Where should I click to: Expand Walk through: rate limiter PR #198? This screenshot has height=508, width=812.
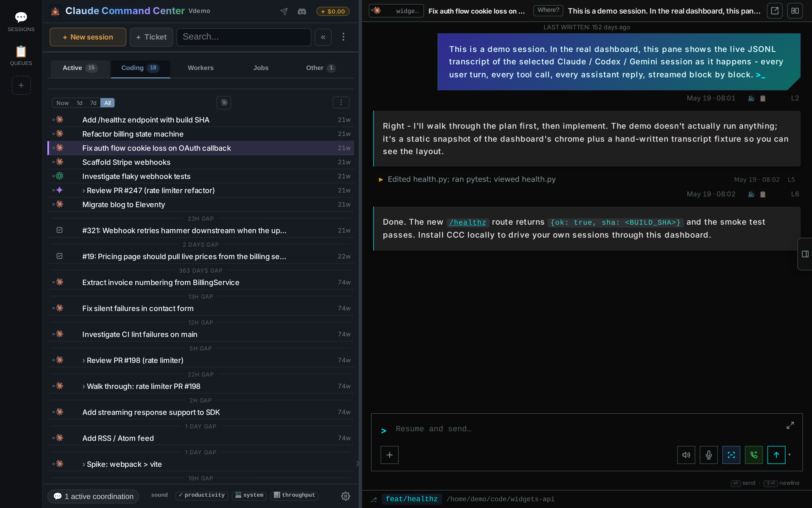coord(83,386)
